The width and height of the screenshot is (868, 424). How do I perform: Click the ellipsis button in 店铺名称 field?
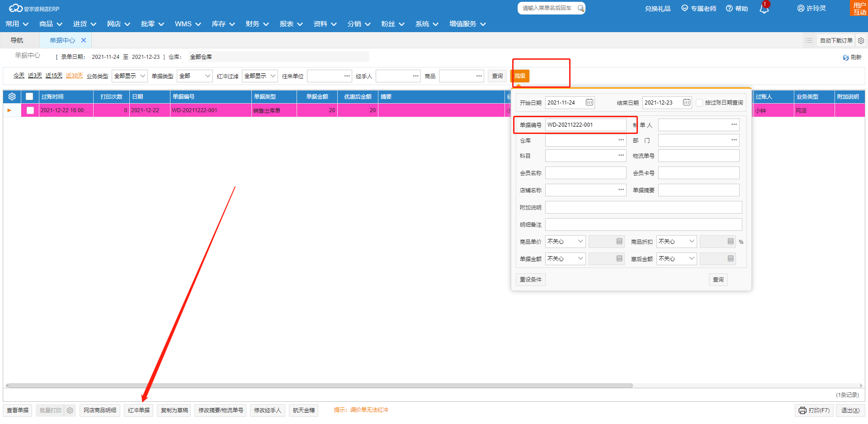click(x=621, y=190)
